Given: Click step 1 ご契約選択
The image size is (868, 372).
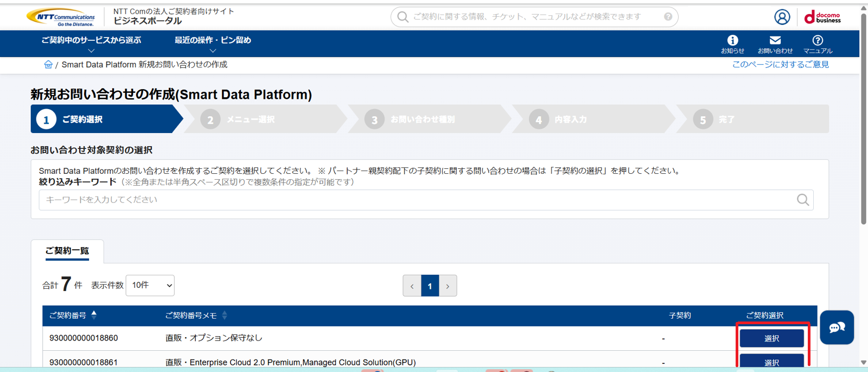Looking at the screenshot, I should (107, 119).
